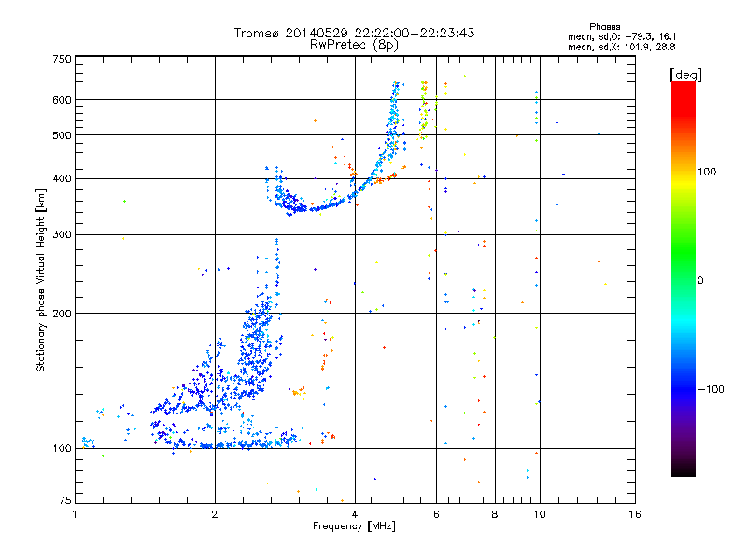Click the x-axis '8' tick label
The width and height of the screenshot is (747, 560).
(x=495, y=514)
